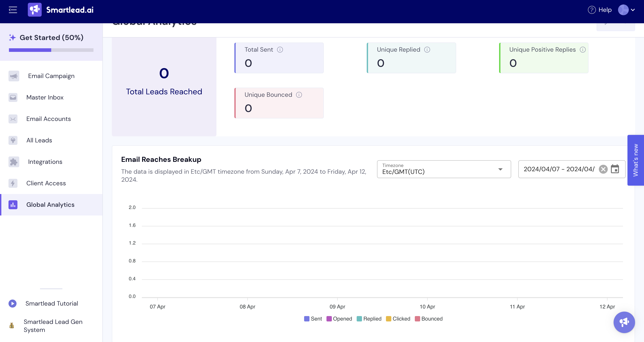644x342 pixels.
Task: Toggle the Bounced series in chart legend
Action: point(428,319)
